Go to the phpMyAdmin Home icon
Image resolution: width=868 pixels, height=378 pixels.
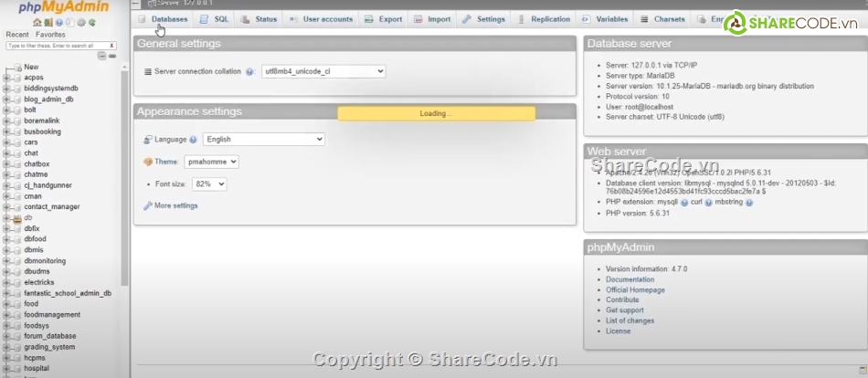tap(37, 23)
